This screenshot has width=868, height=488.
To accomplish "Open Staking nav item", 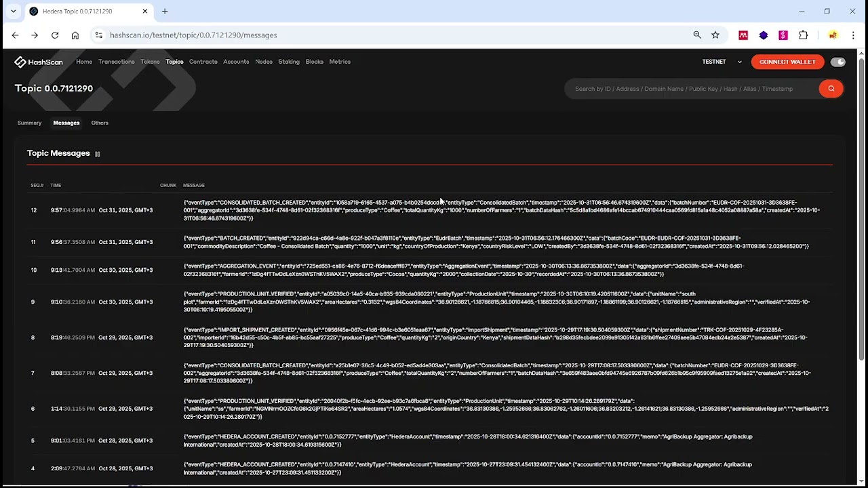I will coord(289,62).
